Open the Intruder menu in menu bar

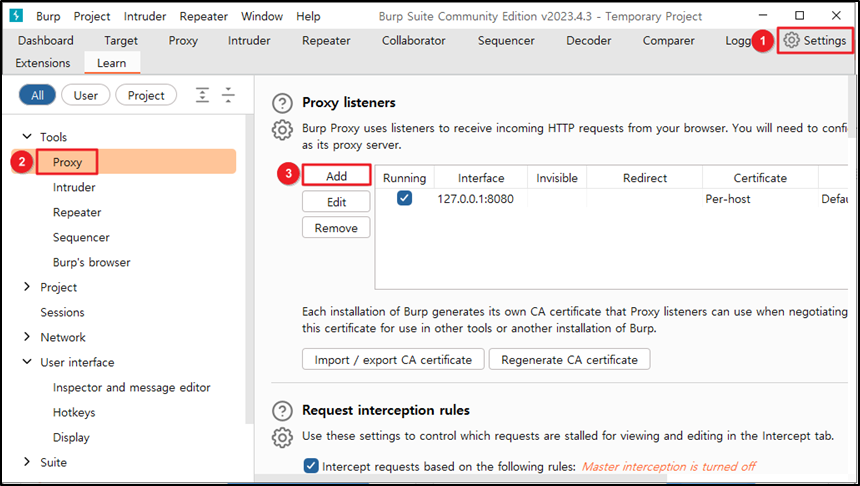[x=145, y=16]
